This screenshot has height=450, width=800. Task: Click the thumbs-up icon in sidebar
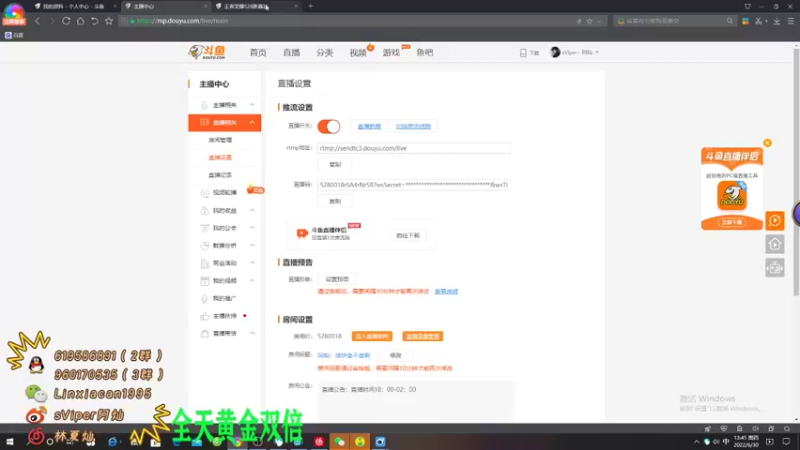pos(205,316)
